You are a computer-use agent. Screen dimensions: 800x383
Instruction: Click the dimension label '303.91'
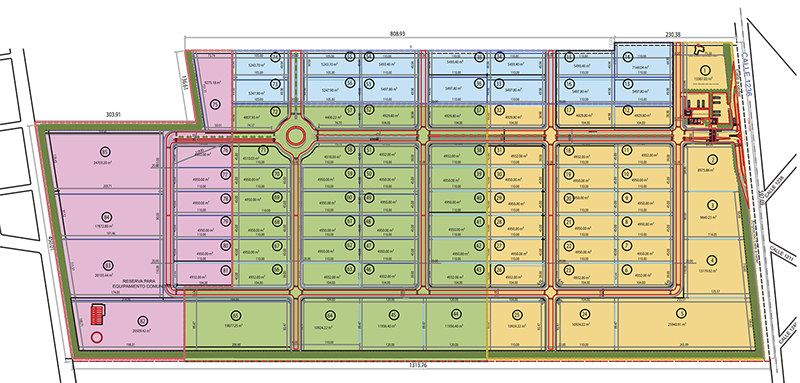tap(112, 114)
